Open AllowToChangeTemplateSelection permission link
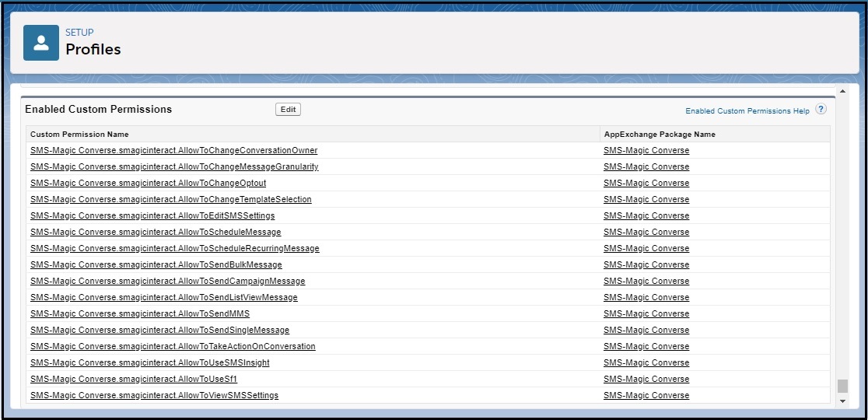 point(171,199)
